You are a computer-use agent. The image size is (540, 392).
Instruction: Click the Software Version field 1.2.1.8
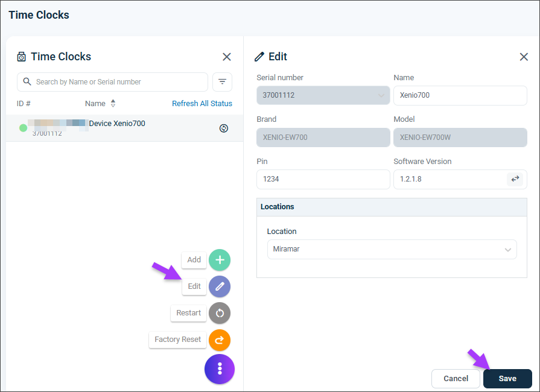pos(460,179)
